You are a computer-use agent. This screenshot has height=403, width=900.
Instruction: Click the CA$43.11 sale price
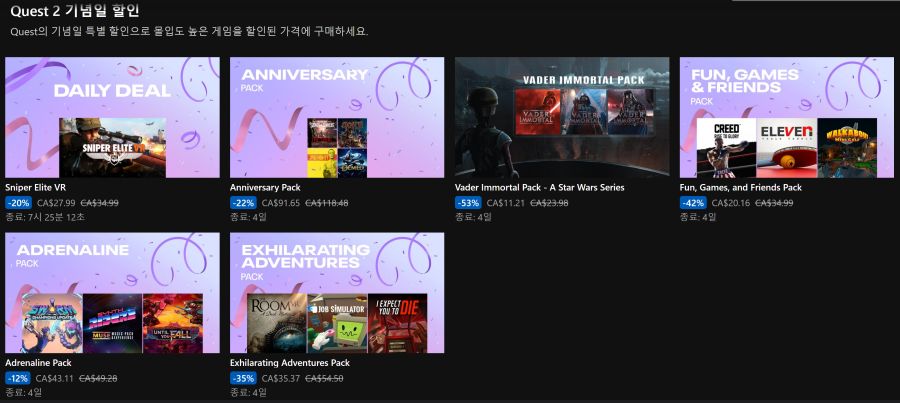pyautogui.click(x=55, y=378)
